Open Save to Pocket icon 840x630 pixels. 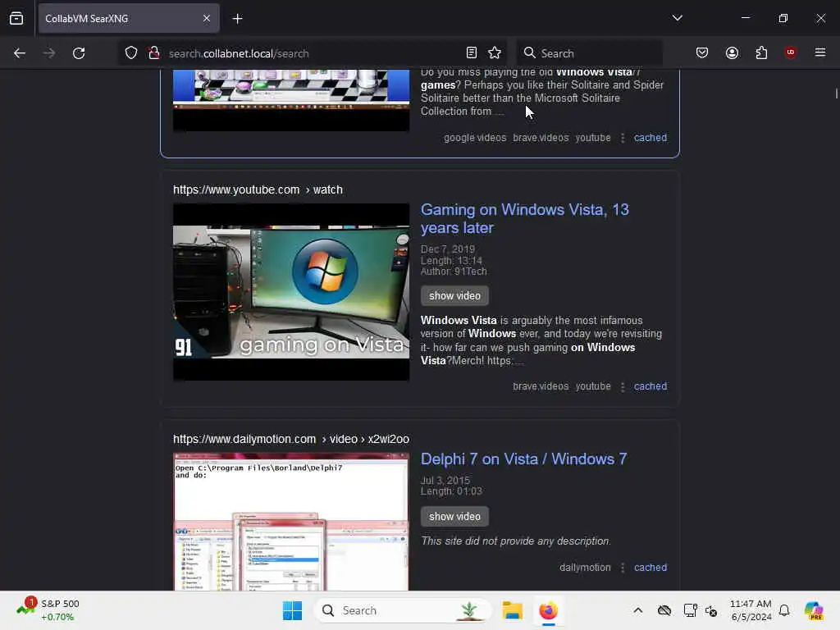[702, 52]
